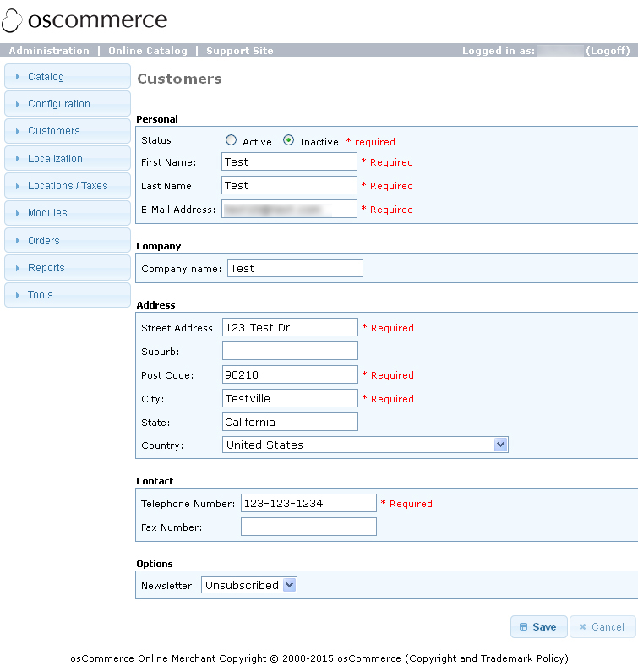The width and height of the screenshot is (638, 672).
Task: Expand the Configuration sidebar section
Action: click(58, 104)
